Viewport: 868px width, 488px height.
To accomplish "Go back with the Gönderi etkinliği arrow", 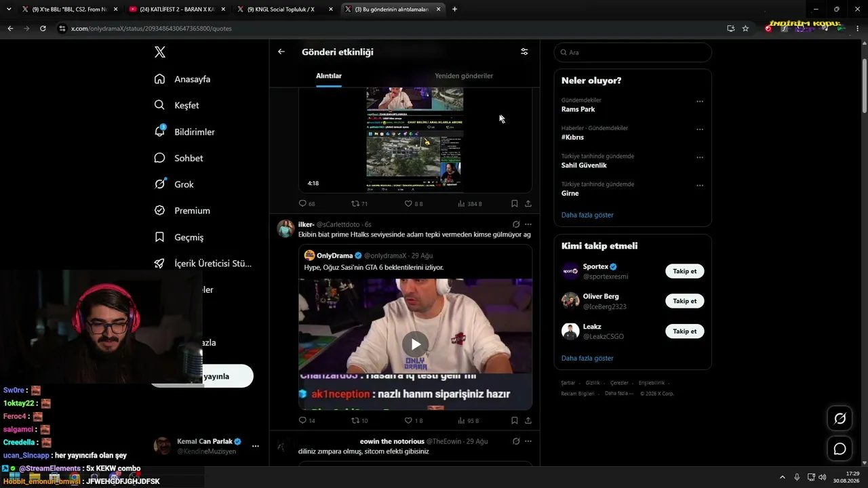I will (x=281, y=52).
